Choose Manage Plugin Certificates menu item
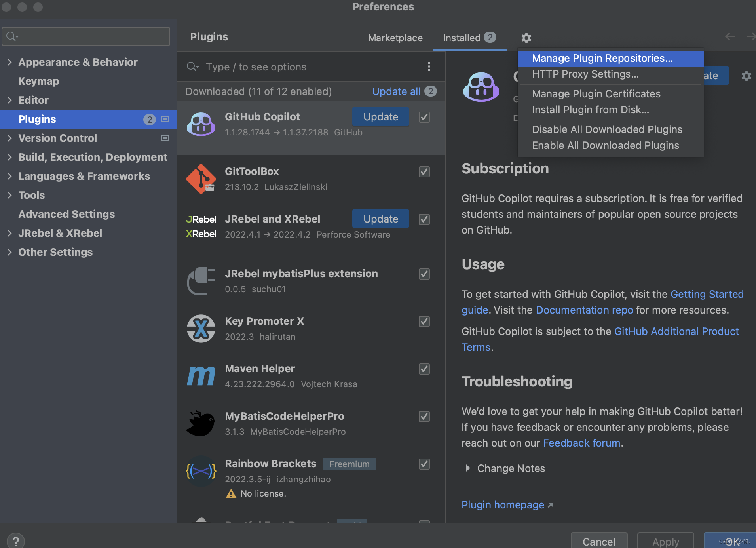 click(611, 94)
